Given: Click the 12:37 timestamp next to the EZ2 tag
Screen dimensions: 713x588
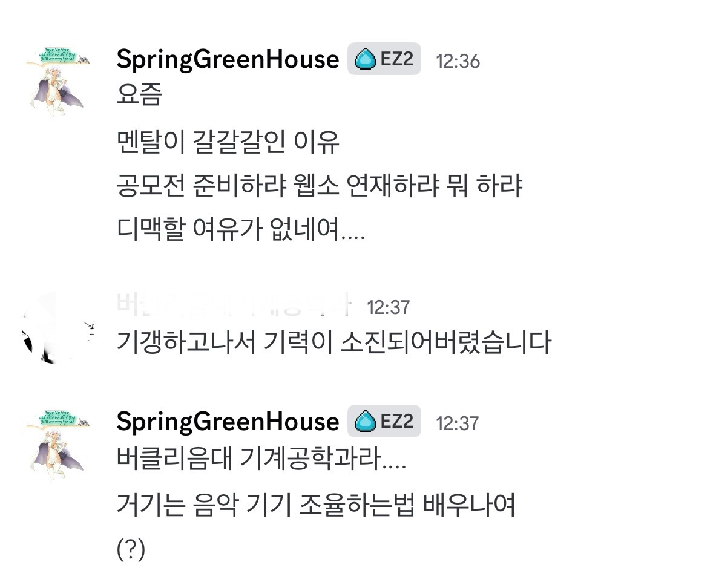Looking at the screenshot, I should coord(458,423).
